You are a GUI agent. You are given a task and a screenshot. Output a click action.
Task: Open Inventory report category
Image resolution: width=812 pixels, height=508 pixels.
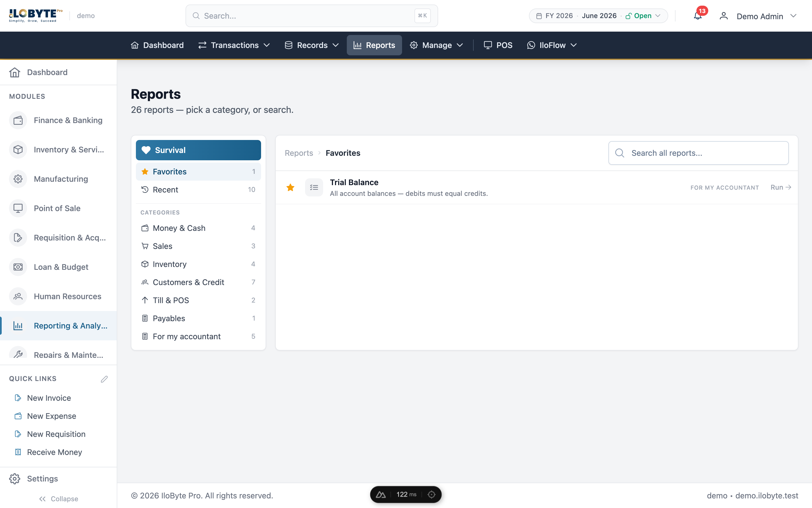point(198,264)
